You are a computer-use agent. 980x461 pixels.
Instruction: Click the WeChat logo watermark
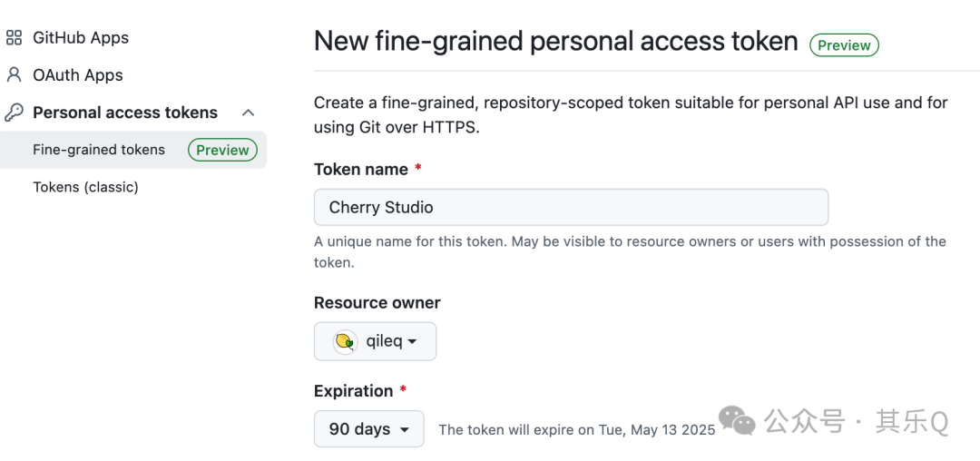[737, 421]
